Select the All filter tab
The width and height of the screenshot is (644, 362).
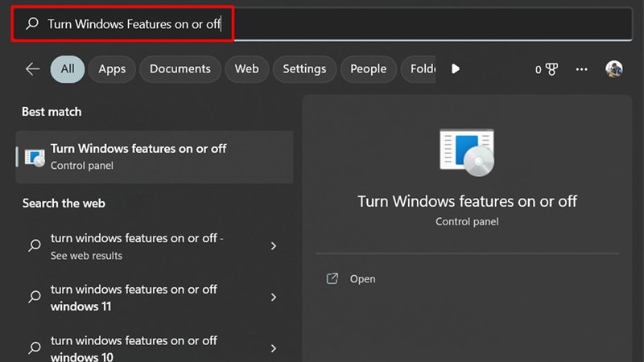[68, 69]
